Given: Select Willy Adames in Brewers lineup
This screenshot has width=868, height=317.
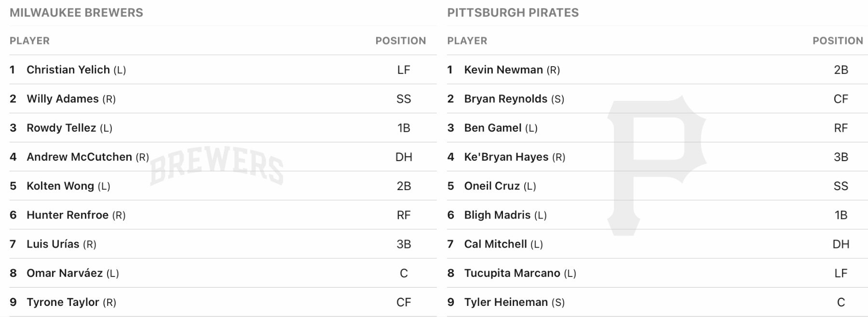Looking at the screenshot, I should click(x=62, y=99).
